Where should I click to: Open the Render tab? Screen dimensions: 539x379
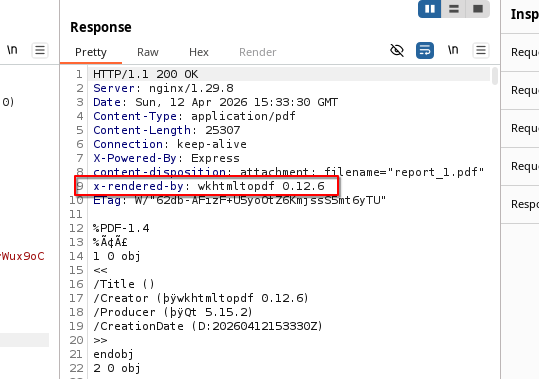pyautogui.click(x=257, y=52)
